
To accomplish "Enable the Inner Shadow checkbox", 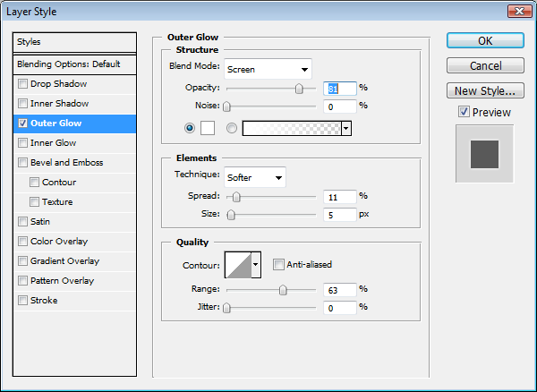I will pyautogui.click(x=22, y=104).
